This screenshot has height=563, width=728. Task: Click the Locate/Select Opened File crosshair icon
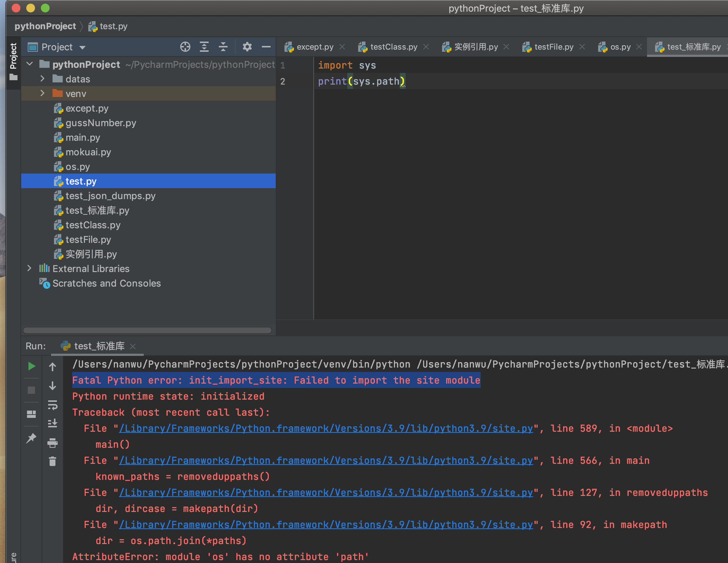tap(185, 47)
